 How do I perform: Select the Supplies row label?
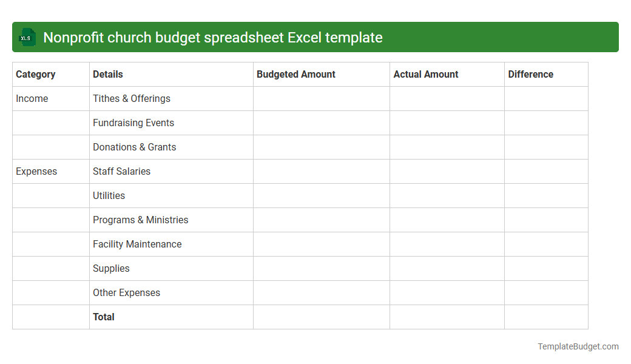(111, 268)
